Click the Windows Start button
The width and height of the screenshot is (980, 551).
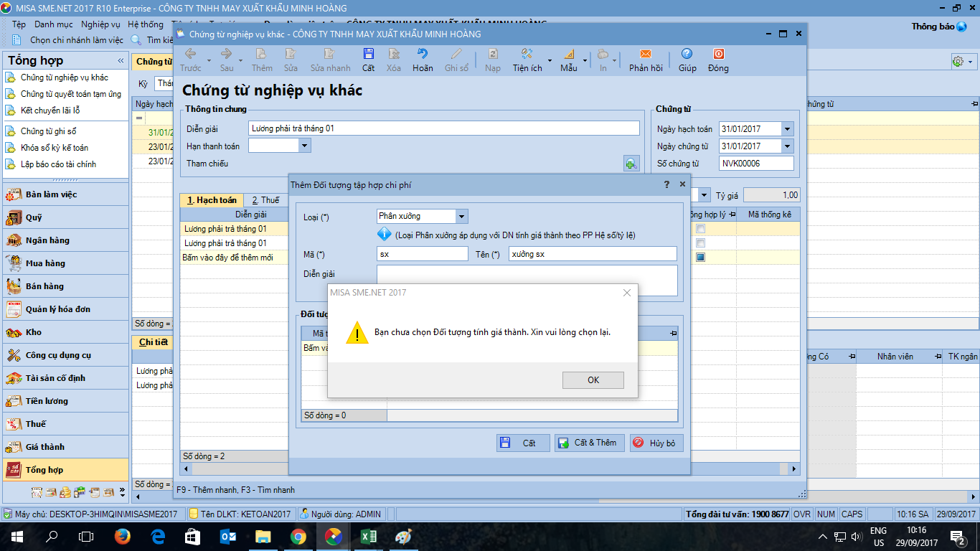pyautogui.click(x=17, y=536)
